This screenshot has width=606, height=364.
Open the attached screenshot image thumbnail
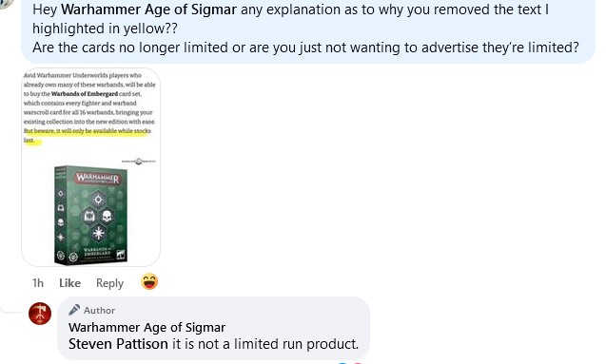coord(90,167)
